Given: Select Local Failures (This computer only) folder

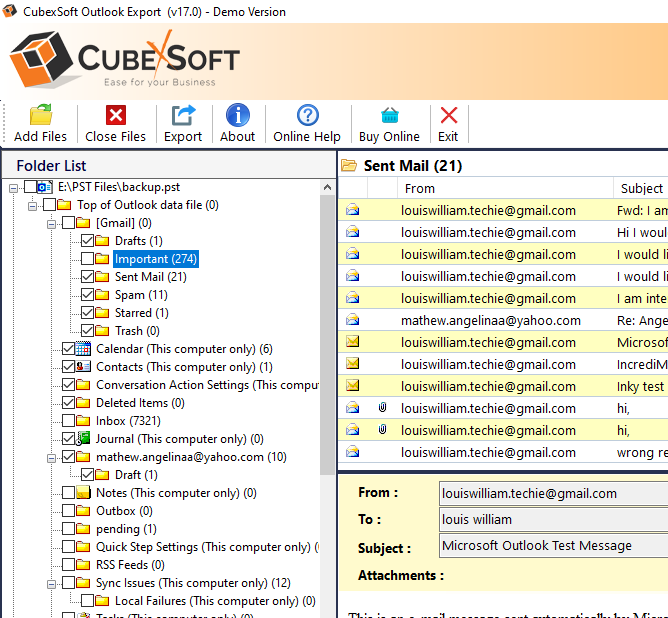Looking at the screenshot, I should tap(215, 601).
